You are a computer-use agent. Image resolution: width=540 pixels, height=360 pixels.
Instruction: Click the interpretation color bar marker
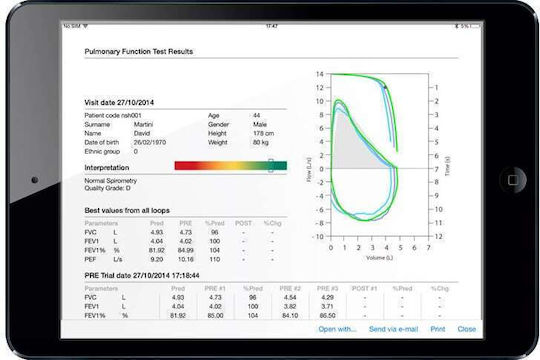pyautogui.click(x=271, y=166)
